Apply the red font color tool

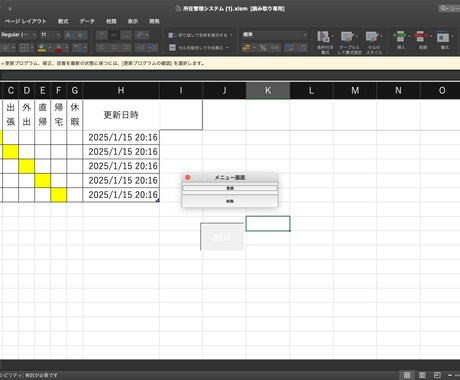59,48
